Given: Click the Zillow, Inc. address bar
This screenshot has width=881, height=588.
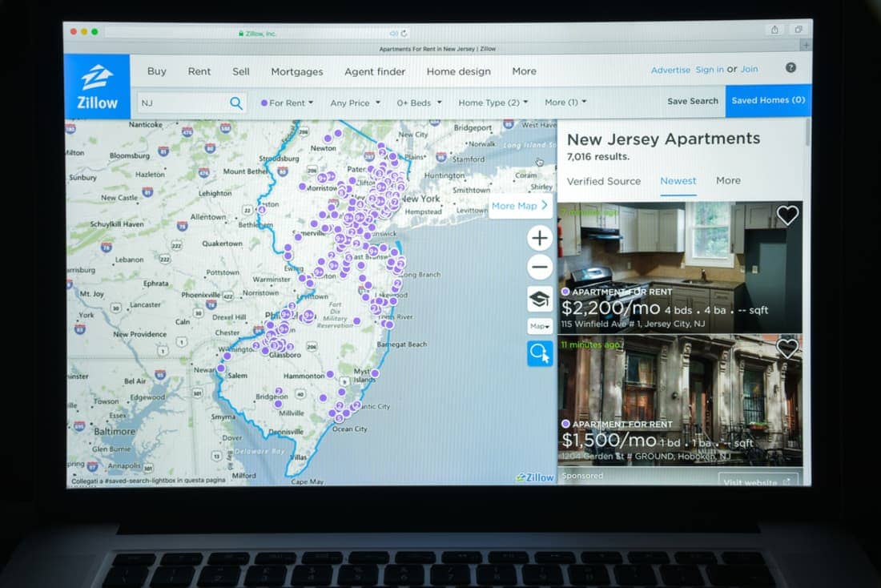Looking at the screenshot, I should [x=255, y=34].
